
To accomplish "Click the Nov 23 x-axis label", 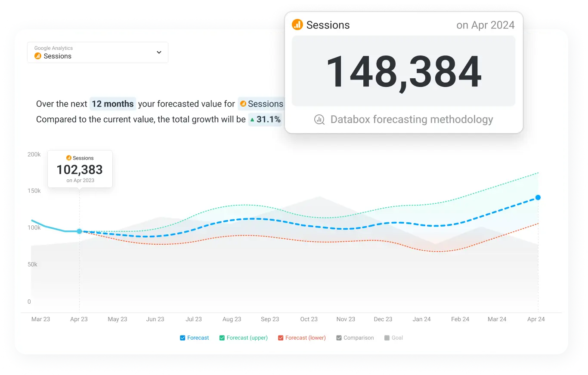I will 346,319.
